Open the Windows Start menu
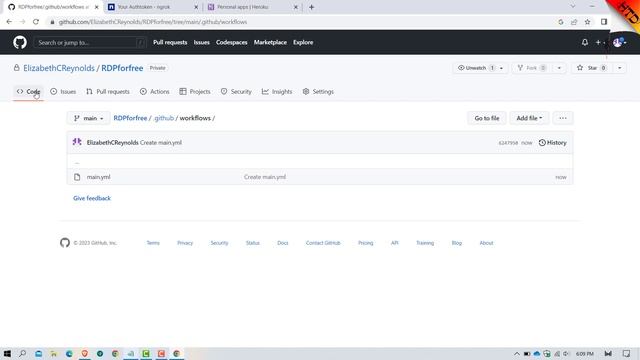 tap(7, 353)
